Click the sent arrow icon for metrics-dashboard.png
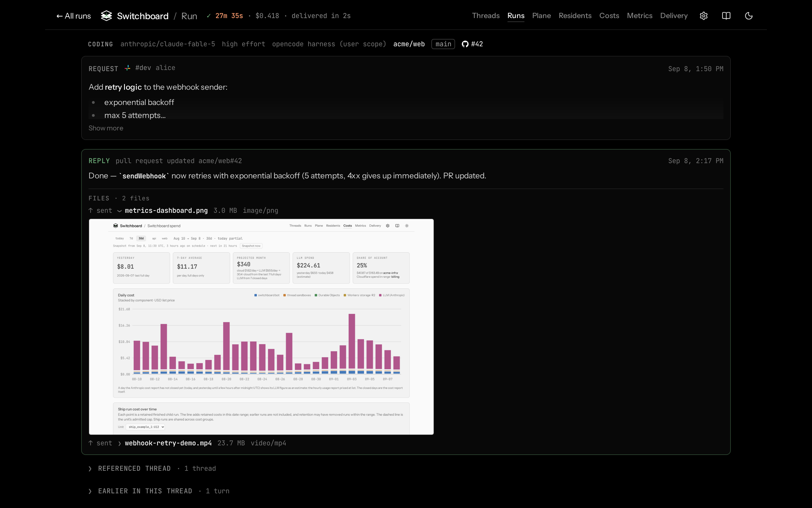 point(91,210)
